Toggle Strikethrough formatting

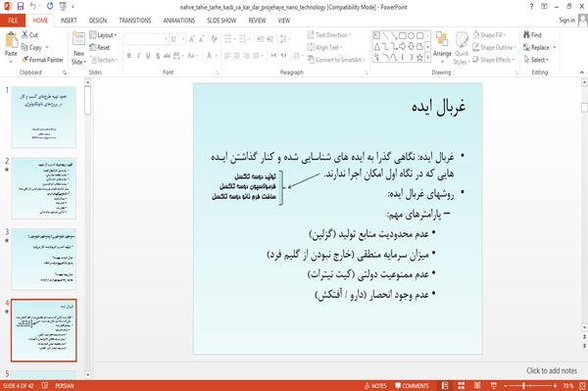point(167,56)
